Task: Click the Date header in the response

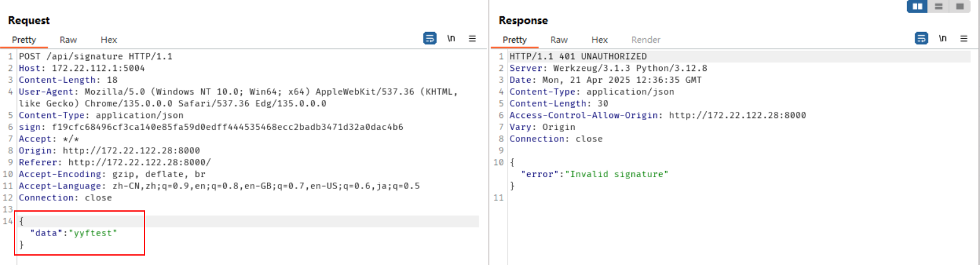Action: point(606,80)
